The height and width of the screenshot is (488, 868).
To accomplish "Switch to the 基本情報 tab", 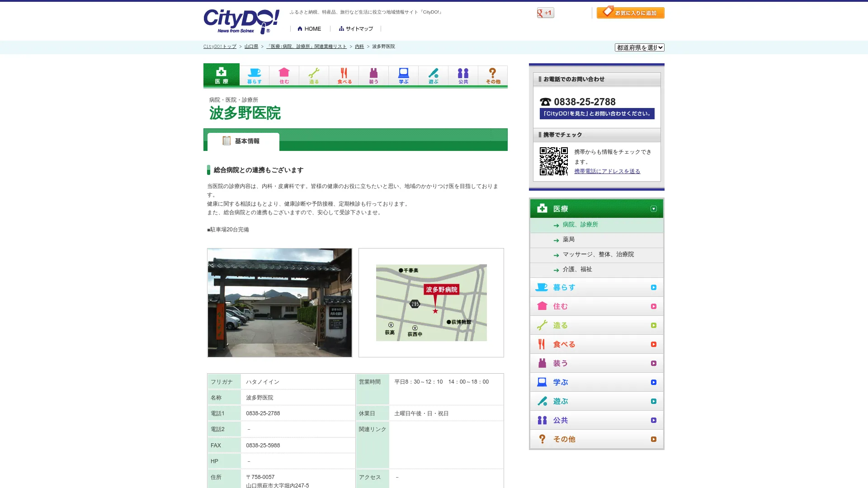I will (x=243, y=141).
